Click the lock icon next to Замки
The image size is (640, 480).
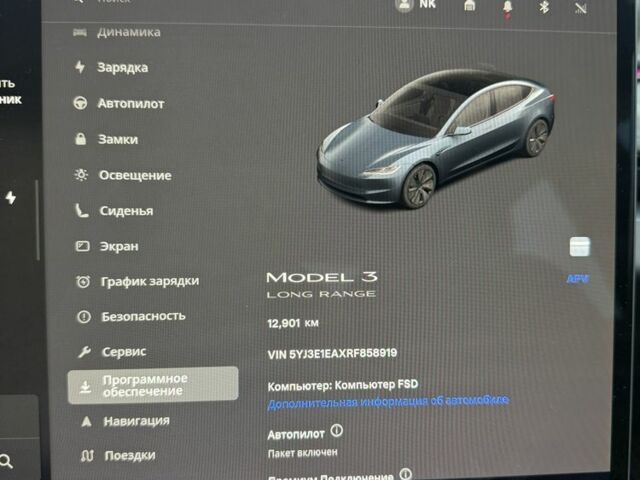81,140
